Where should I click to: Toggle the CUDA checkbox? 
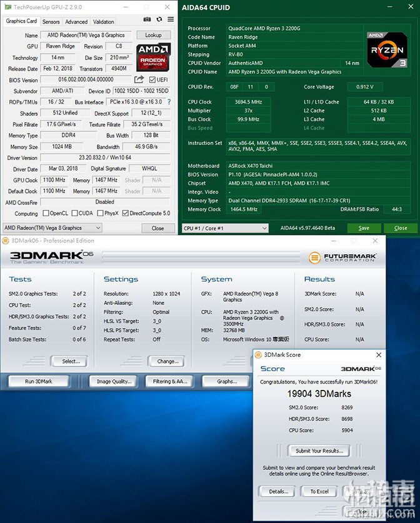(x=75, y=213)
